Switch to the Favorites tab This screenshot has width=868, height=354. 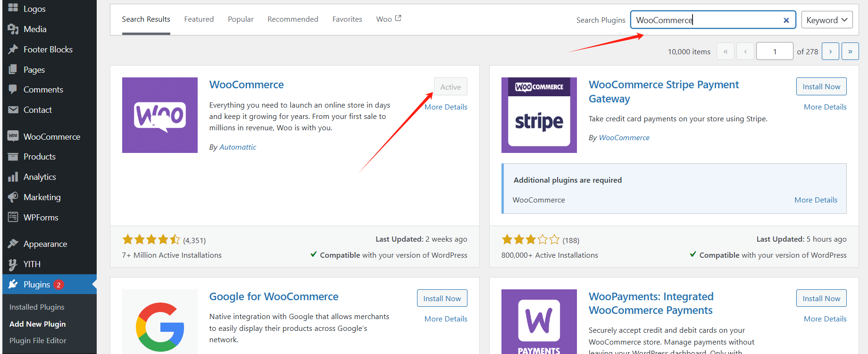point(347,19)
